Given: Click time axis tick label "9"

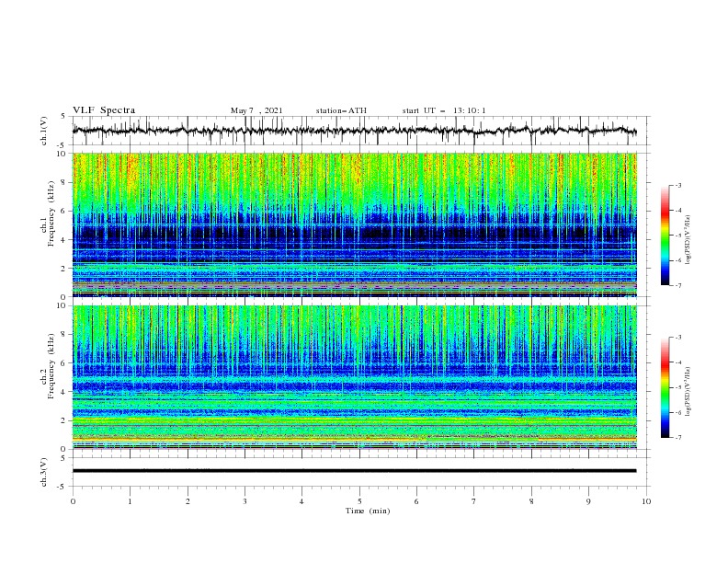Looking at the screenshot, I should [588, 501].
